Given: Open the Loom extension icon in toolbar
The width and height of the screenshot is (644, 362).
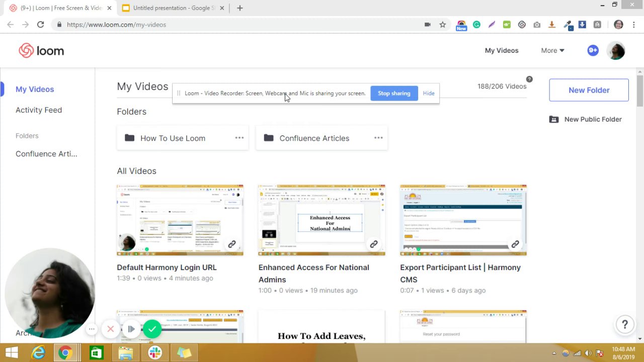Looking at the screenshot, I should [x=522, y=24].
